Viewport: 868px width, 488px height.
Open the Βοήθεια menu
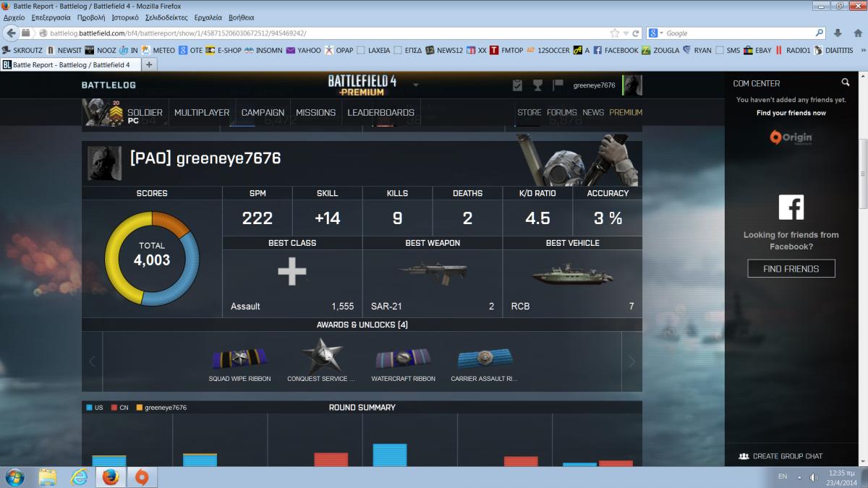pyautogui.click(x=241, y=17)
